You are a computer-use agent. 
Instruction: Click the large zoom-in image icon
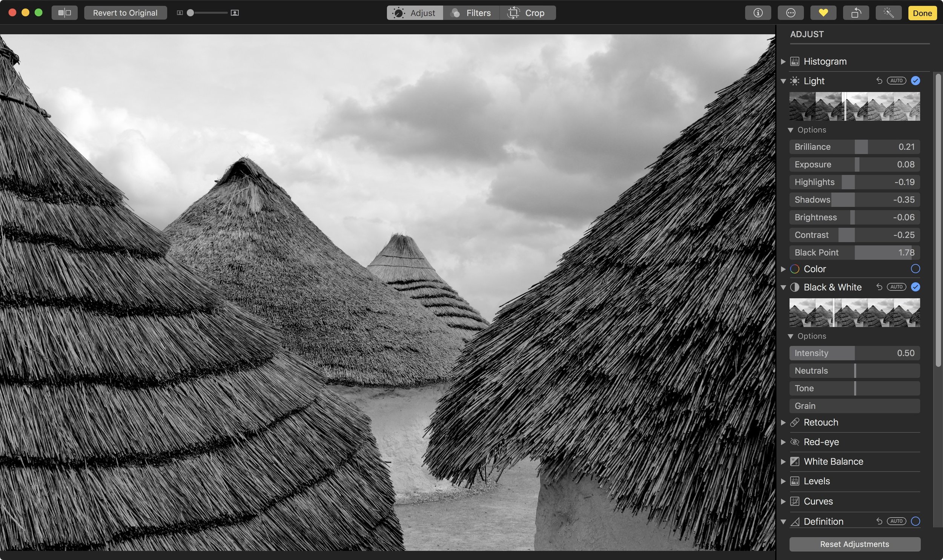[x=235, y=13]
